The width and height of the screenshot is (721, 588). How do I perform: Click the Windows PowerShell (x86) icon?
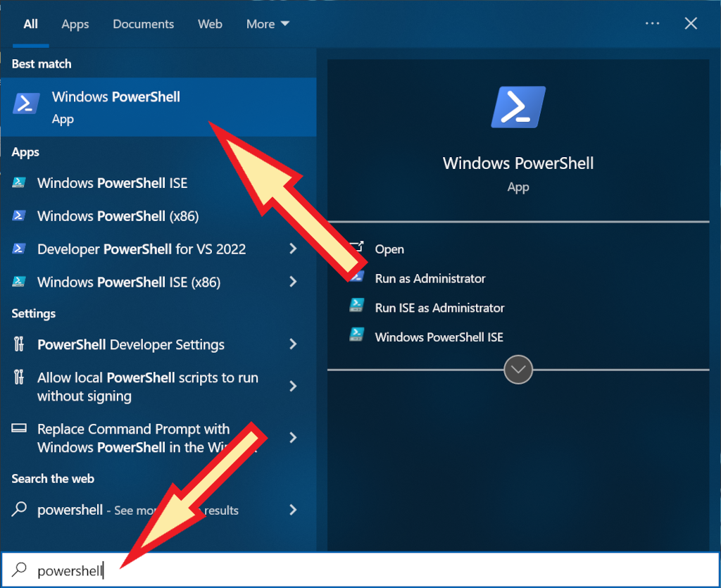[x=19, y=215]
